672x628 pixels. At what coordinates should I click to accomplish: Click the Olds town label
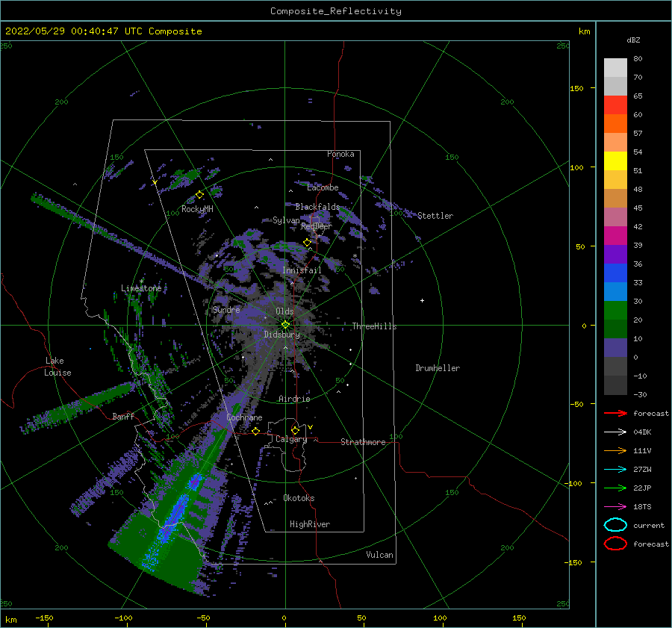284,311
